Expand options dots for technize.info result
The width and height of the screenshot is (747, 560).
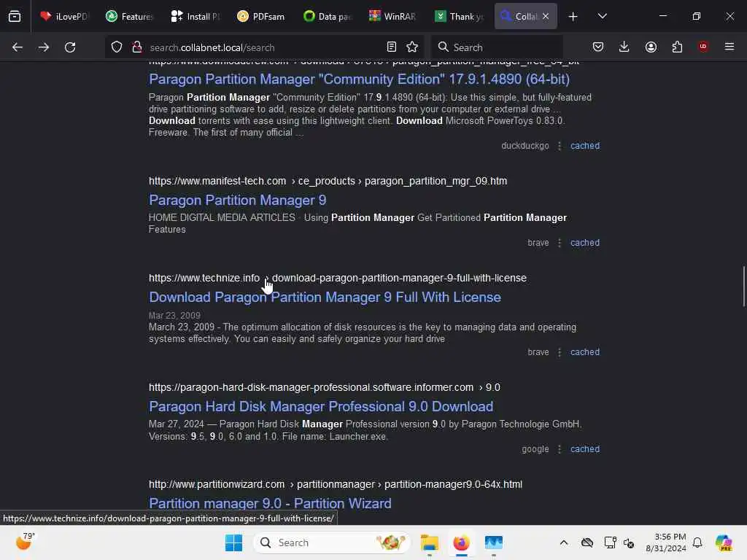(560, 352)
